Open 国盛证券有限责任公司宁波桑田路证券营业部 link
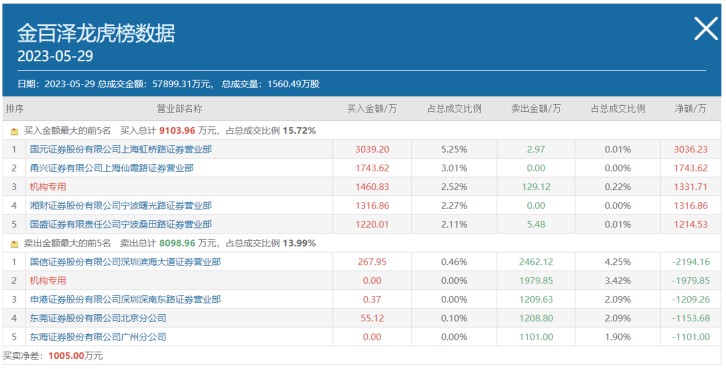726x369 pixels. tap(121, 225)
